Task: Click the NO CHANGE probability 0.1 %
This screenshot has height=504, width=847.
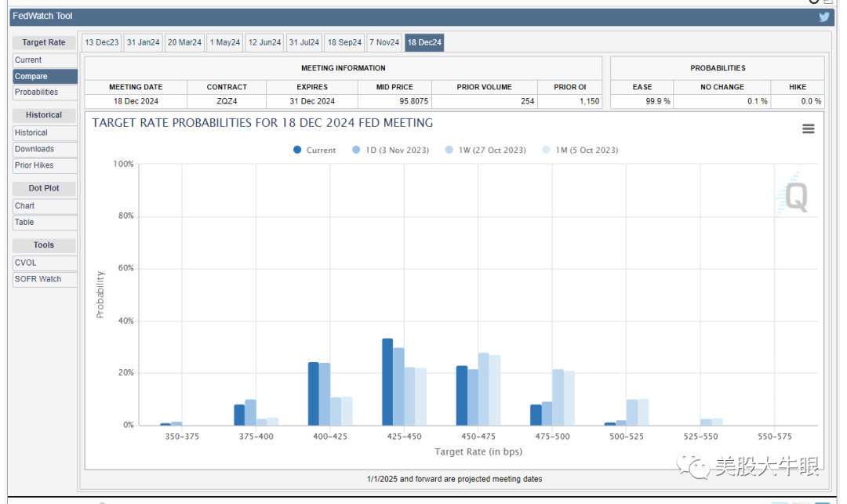Action: [758, 101]
